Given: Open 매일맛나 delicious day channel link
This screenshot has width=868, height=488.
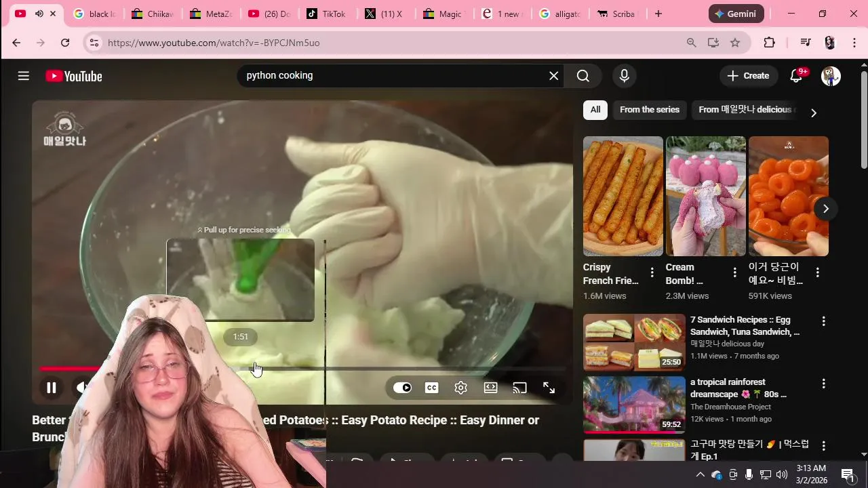Looking at the screenshot, I should pos(728,344).
